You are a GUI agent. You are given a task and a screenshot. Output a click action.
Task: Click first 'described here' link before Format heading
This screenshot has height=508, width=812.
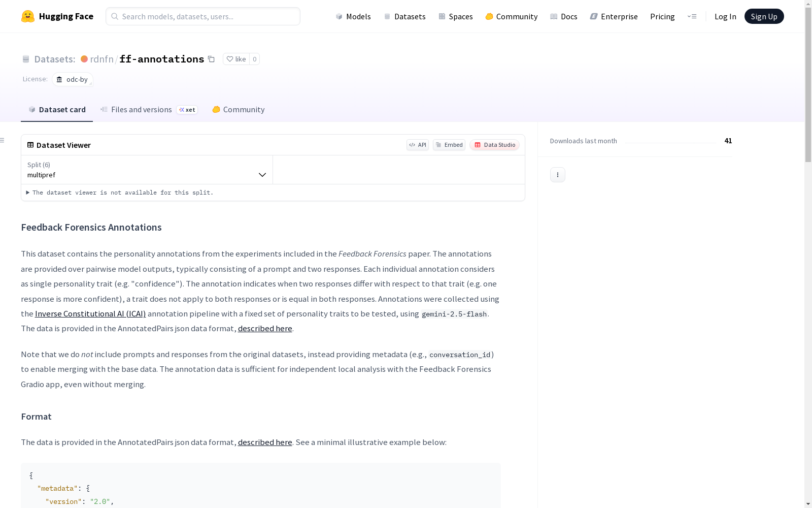point(265,328)
